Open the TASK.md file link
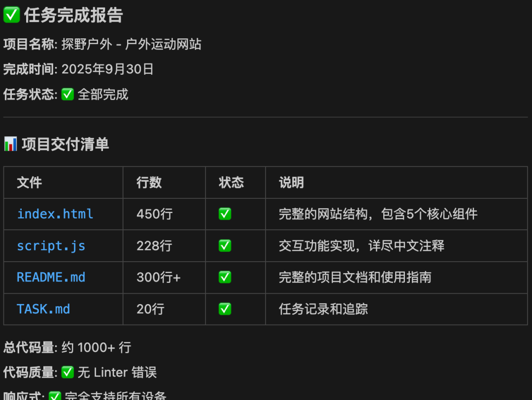 pyautogui.click(x=43, y=309)
